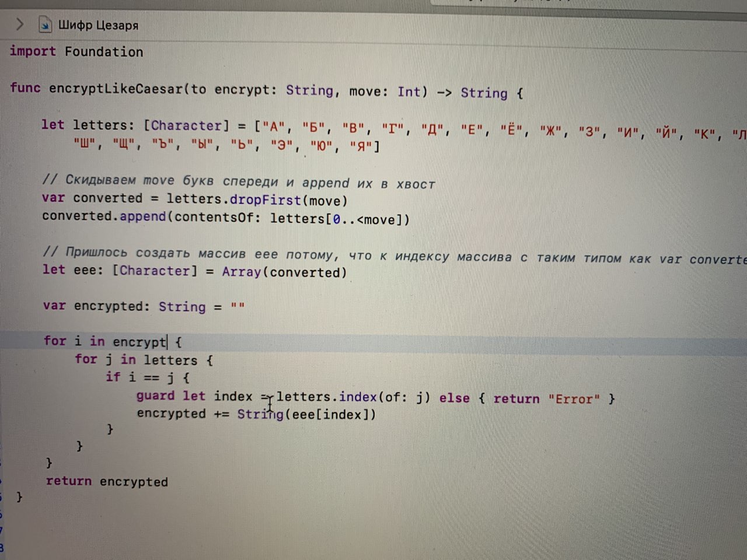Click the letters[0..<move] range expression
747x560 pixels.
tap(336, 219)
